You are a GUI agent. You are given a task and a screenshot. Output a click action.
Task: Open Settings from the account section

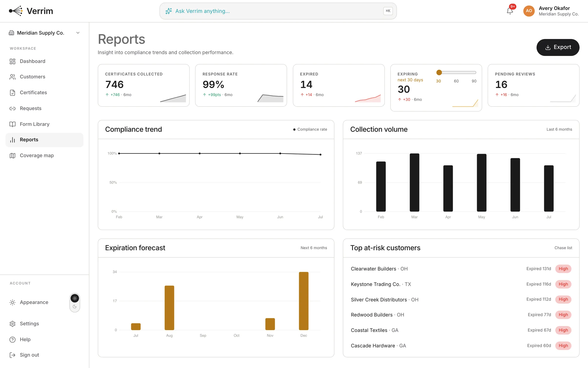point(44,324)
